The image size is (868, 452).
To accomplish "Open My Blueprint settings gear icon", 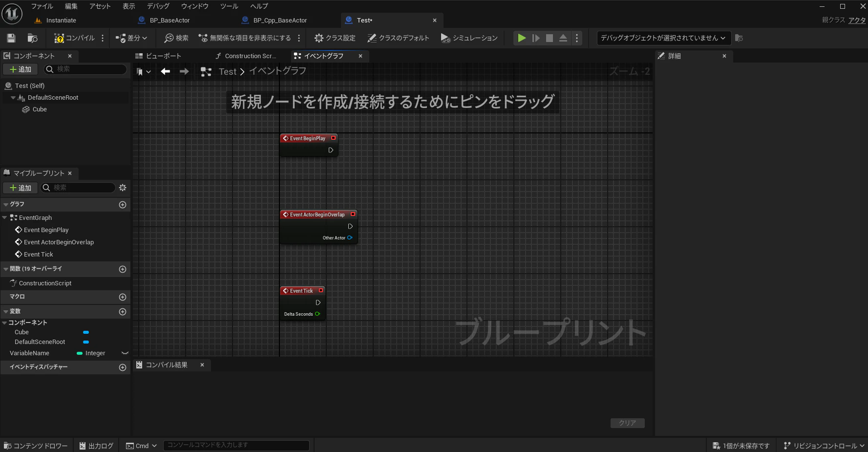I will point(123,188).
